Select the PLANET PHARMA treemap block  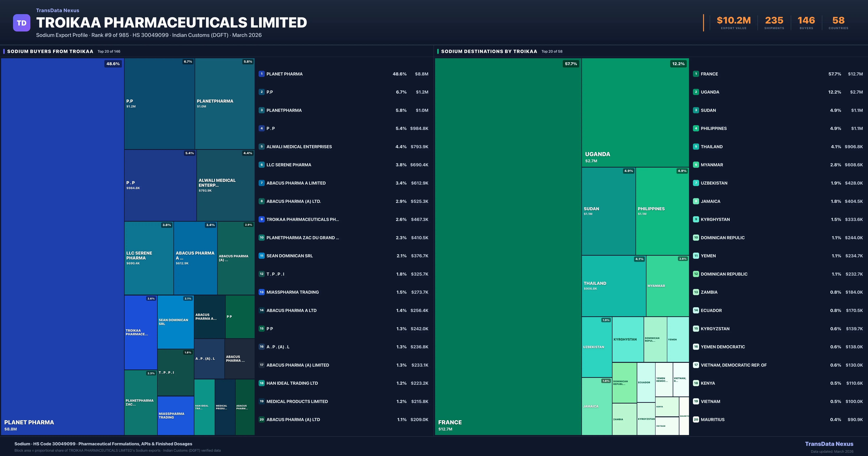pyautogui.click(x=62, y=246)
